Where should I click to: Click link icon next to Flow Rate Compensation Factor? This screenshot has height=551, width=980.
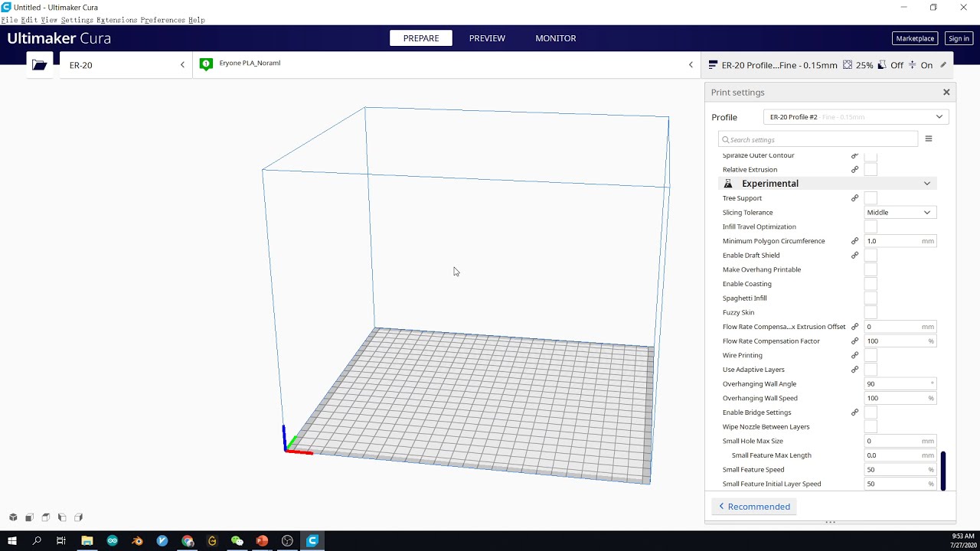(x=855, y=341)
